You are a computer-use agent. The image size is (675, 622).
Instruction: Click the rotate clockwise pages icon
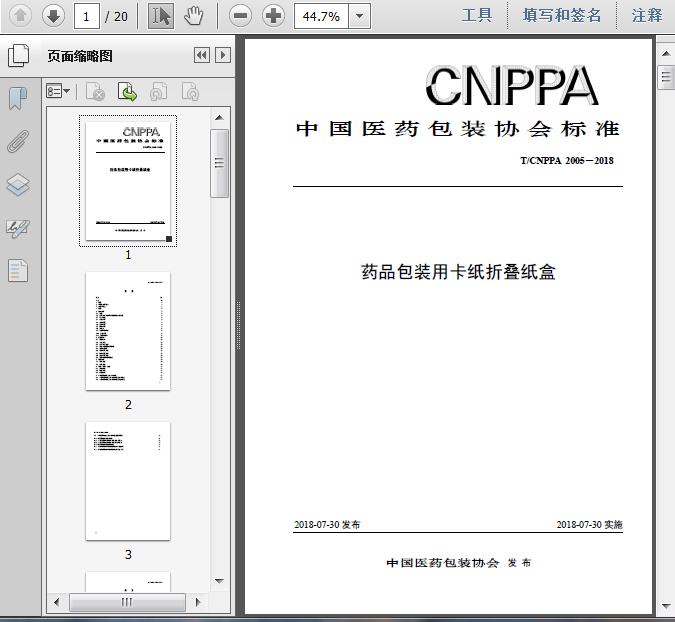coord(190,92)
